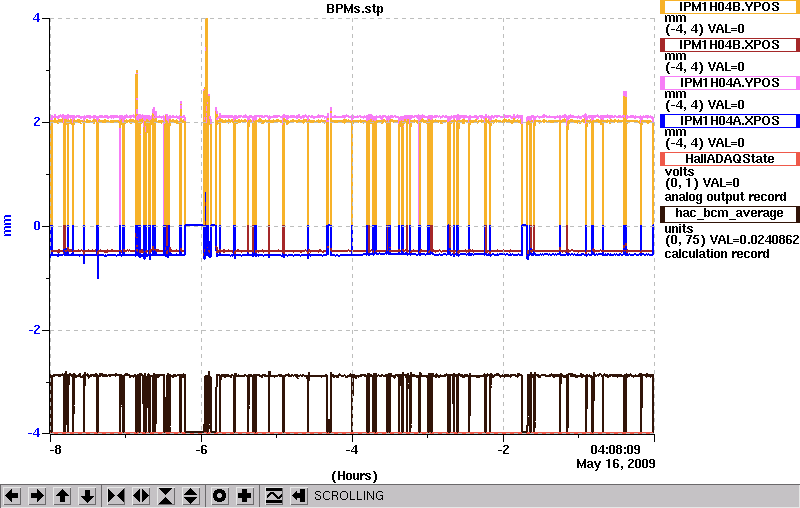Click the waveform refresh toolbar icon
This screenshot has height=508, width=800.
[x=274, y=496]
